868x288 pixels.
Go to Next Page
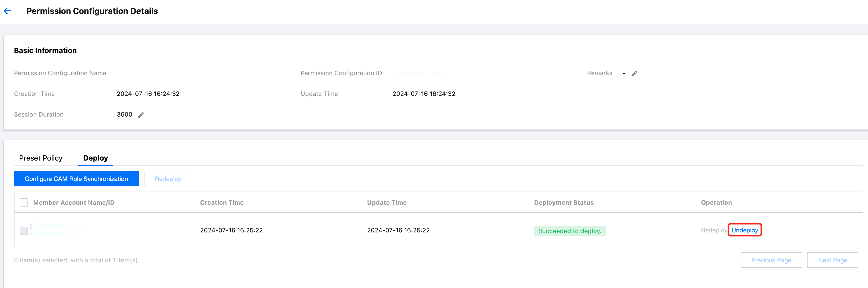coord(832,260)
